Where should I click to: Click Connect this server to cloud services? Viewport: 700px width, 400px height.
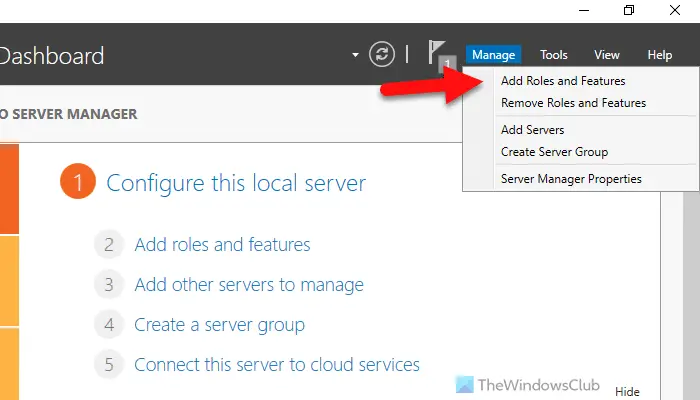277,365
